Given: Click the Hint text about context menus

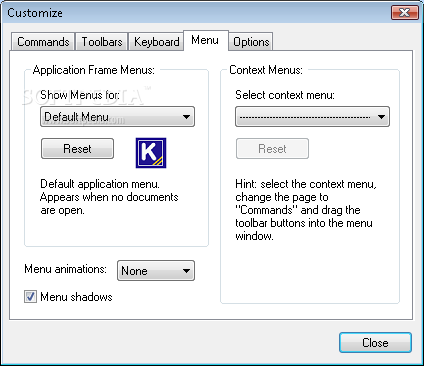Looking at the screenshot, I should [x=306, y=210].
